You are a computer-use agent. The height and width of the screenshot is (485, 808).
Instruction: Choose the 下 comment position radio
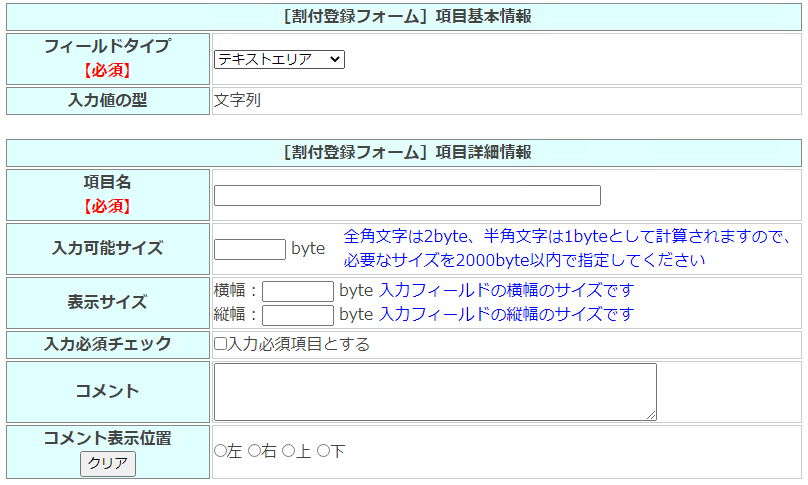coord(323,452)
